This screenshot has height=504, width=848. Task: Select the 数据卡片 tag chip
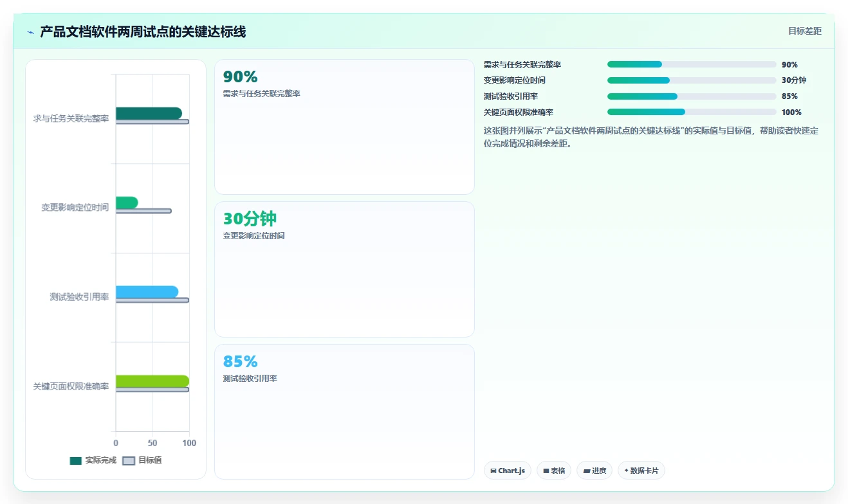pos(641,471)
